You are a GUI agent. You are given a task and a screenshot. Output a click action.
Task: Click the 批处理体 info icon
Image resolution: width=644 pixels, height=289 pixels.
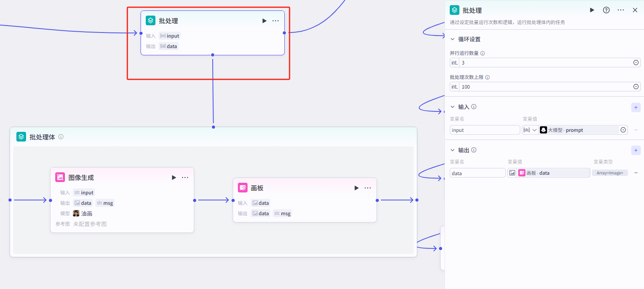61,137
